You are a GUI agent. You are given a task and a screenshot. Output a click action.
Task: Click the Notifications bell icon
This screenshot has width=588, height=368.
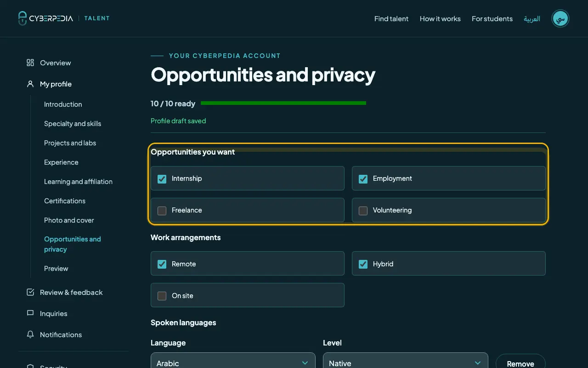[x=30, y=334]
